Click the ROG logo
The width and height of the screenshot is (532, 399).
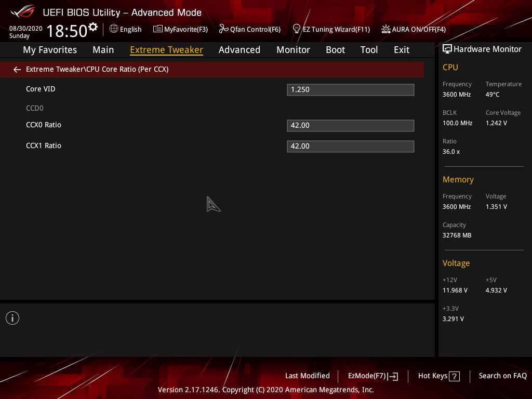tap(23, 12)
